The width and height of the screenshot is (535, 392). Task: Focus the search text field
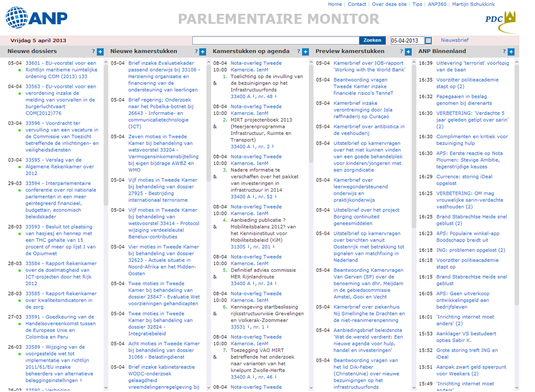point(276,41)
